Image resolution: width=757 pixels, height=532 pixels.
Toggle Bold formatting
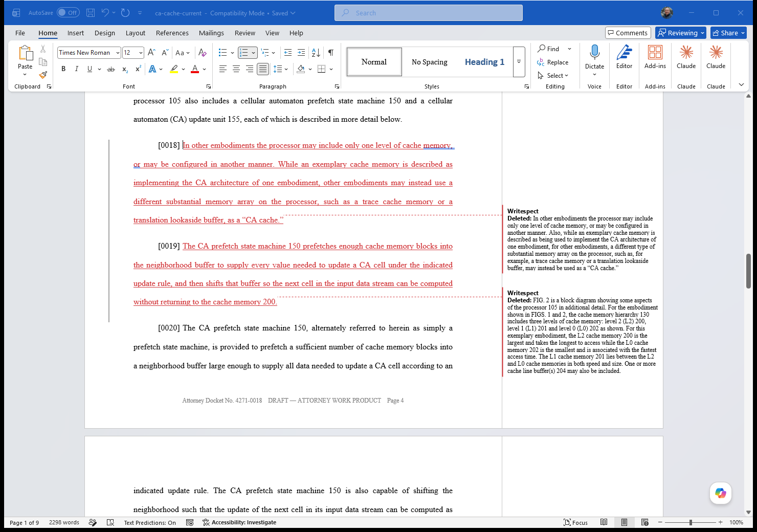point(63,69)
